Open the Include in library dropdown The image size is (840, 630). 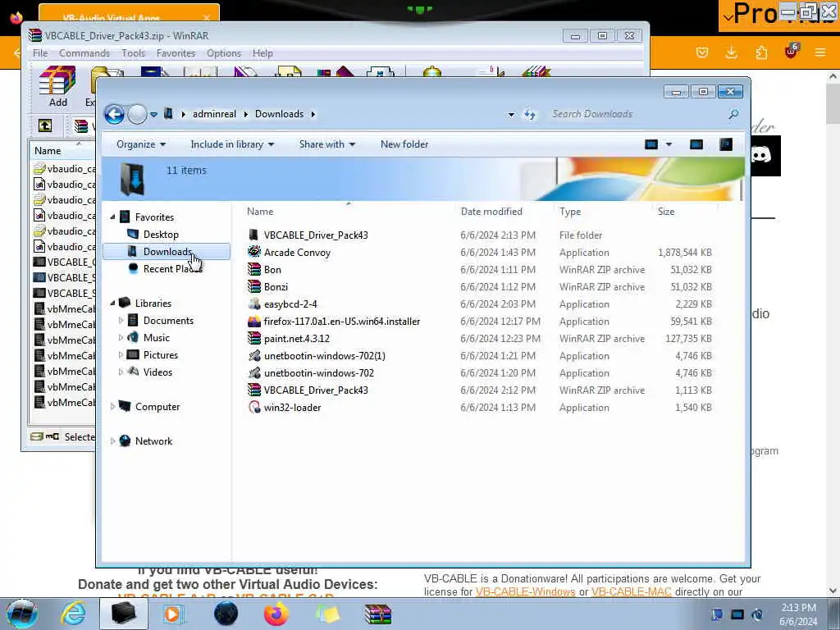232,144
